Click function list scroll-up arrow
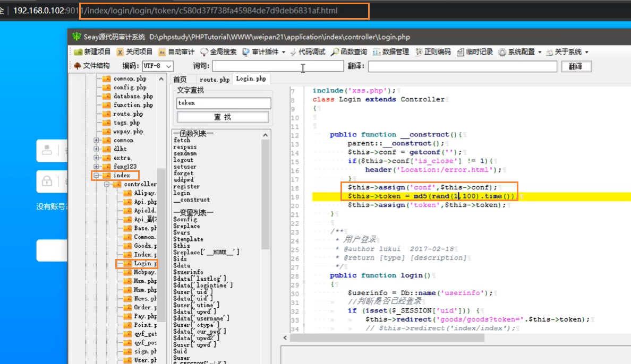 click(265, 135)
